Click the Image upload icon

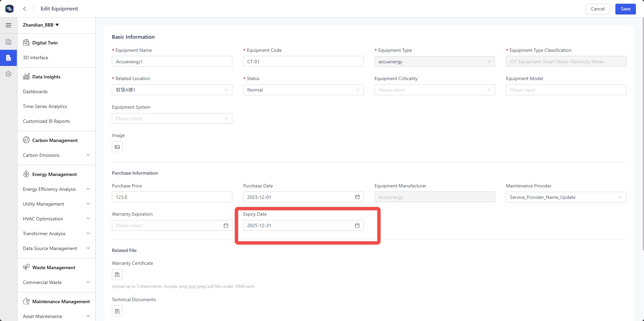(x=117, y=147)
